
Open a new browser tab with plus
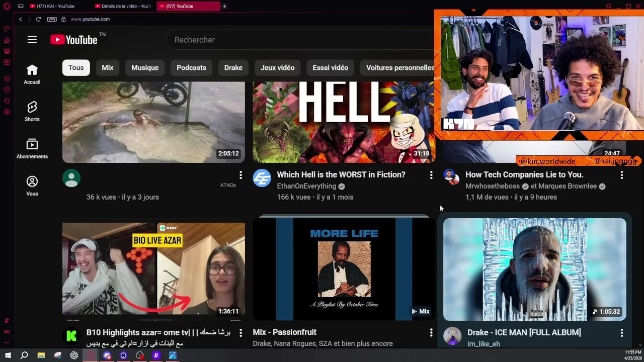pyautogui.click(x=224, y=6)
